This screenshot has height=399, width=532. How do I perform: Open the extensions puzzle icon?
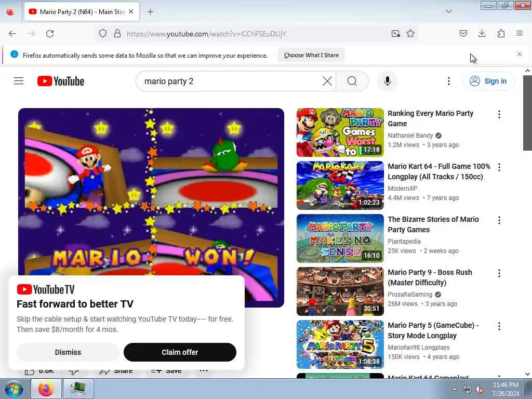coord(501,33)
